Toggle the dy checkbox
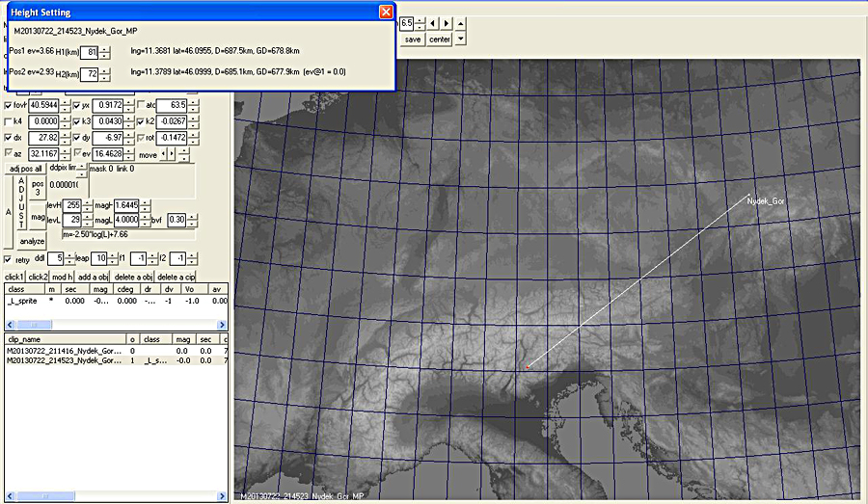Viewport: 868px width, 504px height. 76,137
